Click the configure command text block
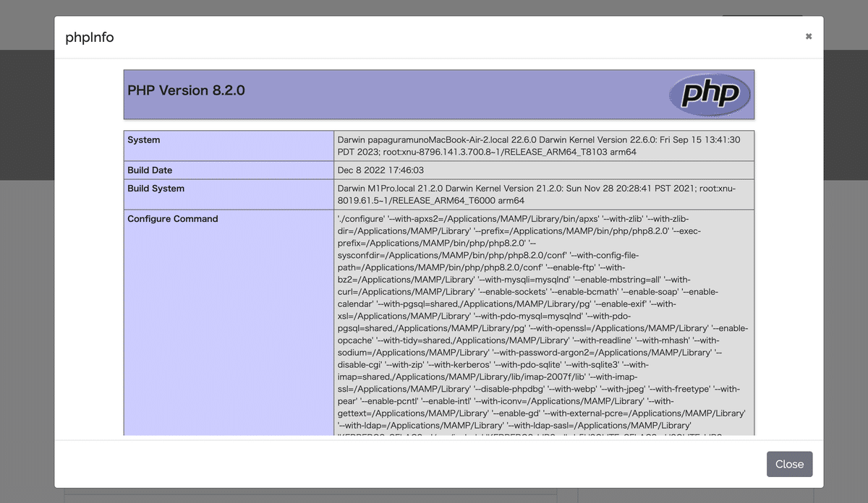868x503 pixels. click(x=544, y=323)
